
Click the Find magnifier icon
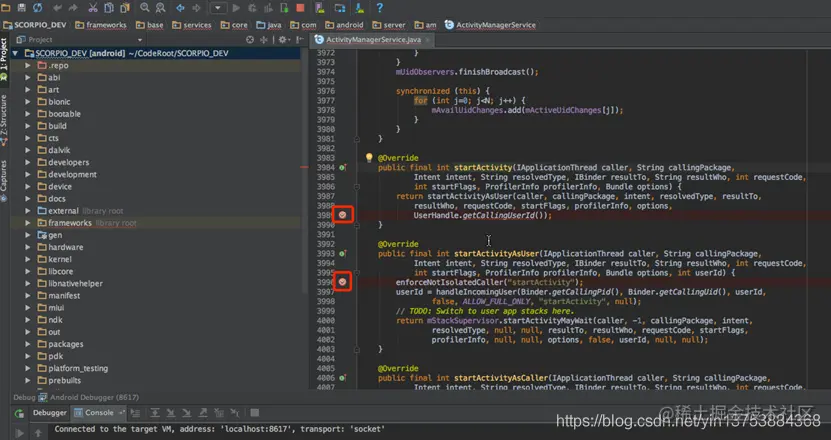point(145,7)
